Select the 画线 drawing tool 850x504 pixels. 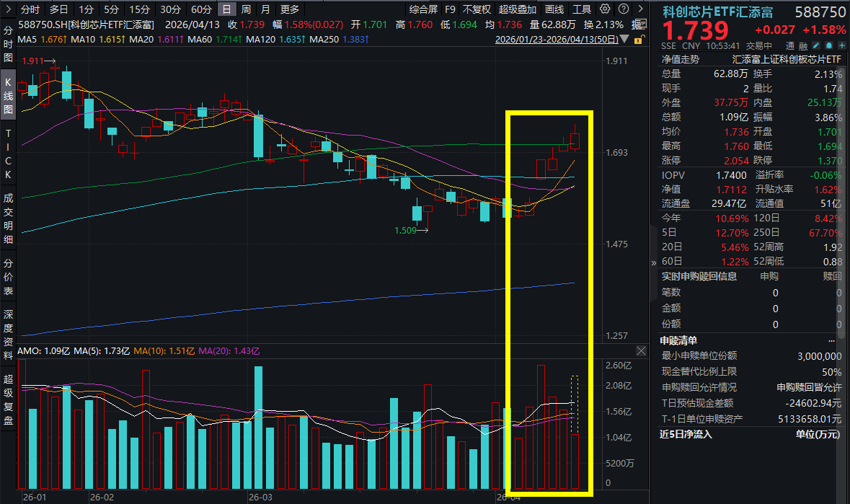click(554, 9)
